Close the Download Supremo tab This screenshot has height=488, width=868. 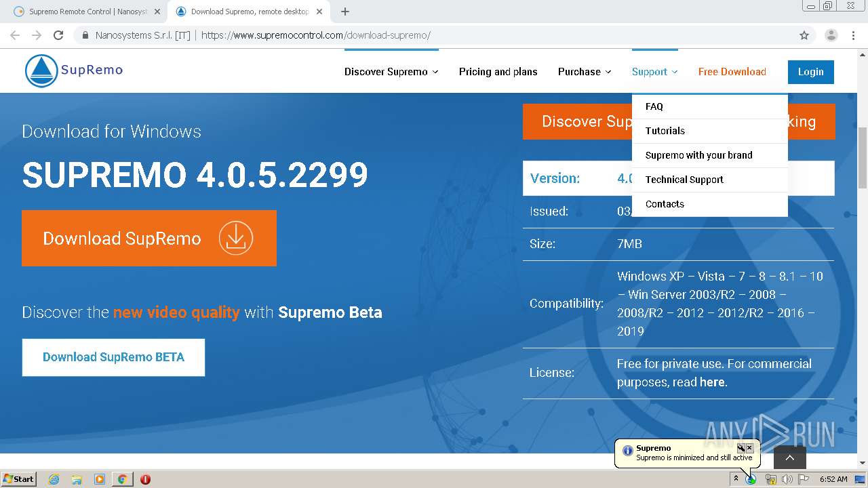tap(319, 12)
